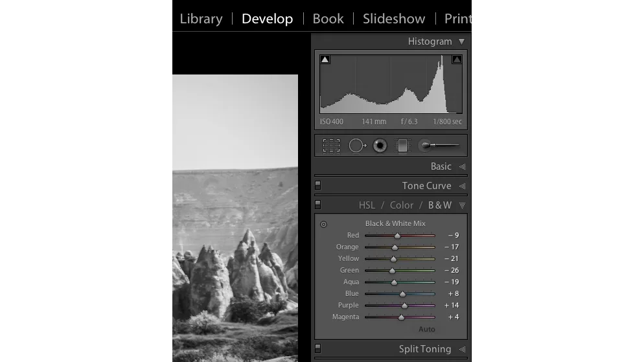Collapse the B&W panel triangle
Screen dimensions: 644x362
pyautogui.click(x=463, y=205)
